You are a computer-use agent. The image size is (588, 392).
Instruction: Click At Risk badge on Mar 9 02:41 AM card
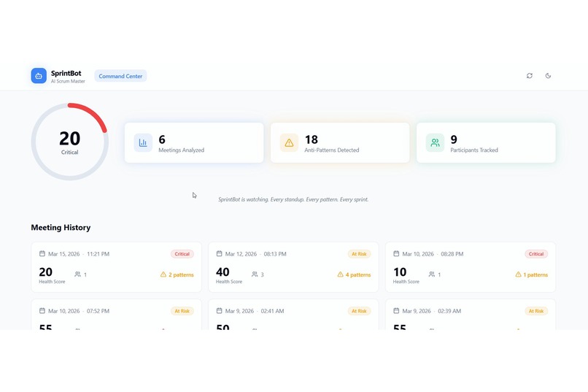click(359, 311)
